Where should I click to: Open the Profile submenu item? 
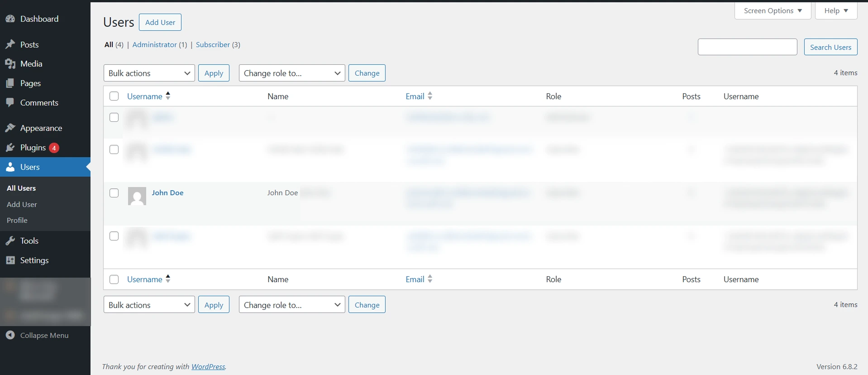pos(17,220)
